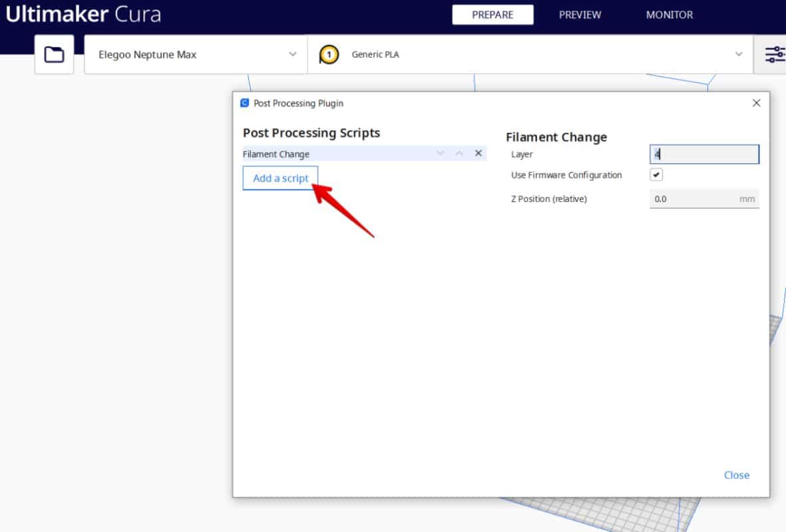Switch to the PREPARE stage tab
786x532 pixels.
click(x=492, y=15)
